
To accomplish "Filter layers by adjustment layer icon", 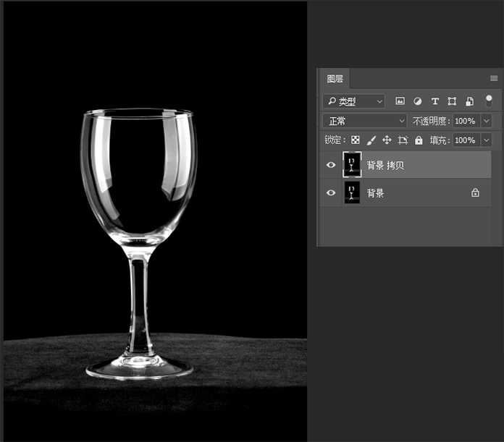I will pos(417,101).
